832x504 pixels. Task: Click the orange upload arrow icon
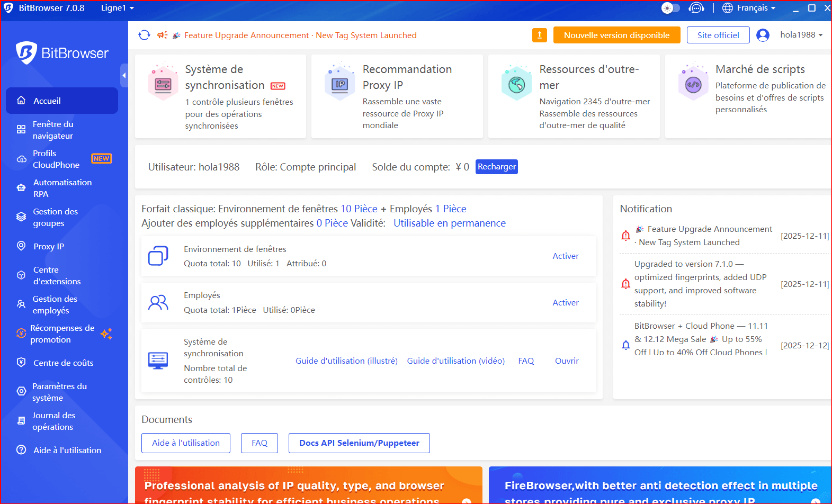click(x=539, y=35)
